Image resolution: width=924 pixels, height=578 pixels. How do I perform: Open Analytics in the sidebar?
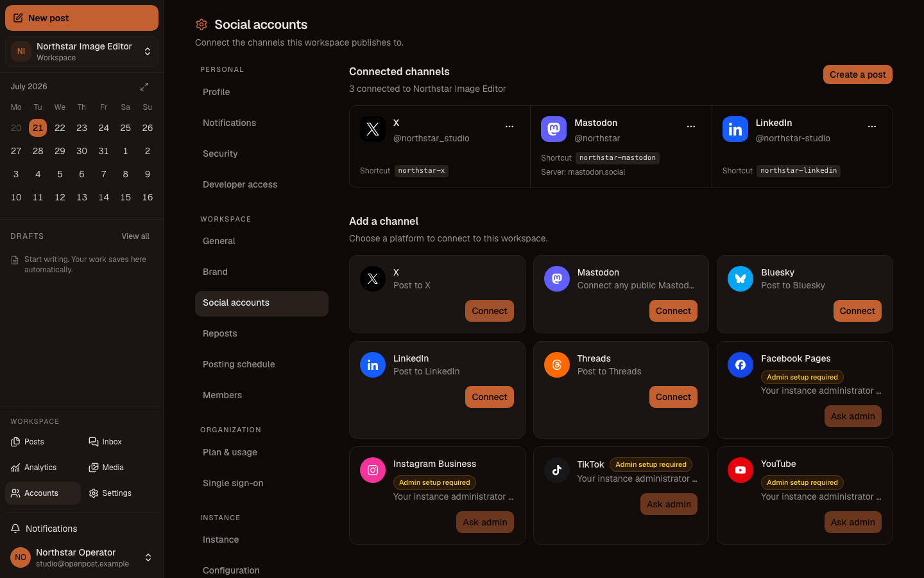tap(42, 468)
